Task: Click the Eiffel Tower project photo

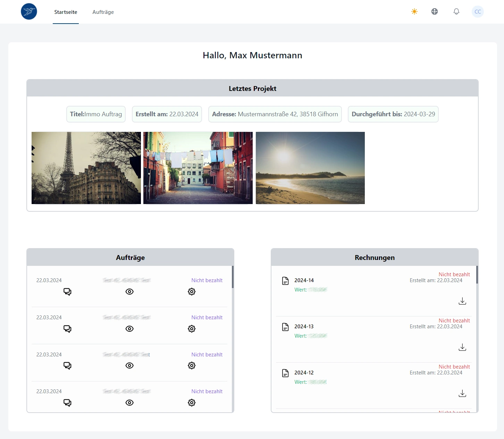Action: coord(86,168)
